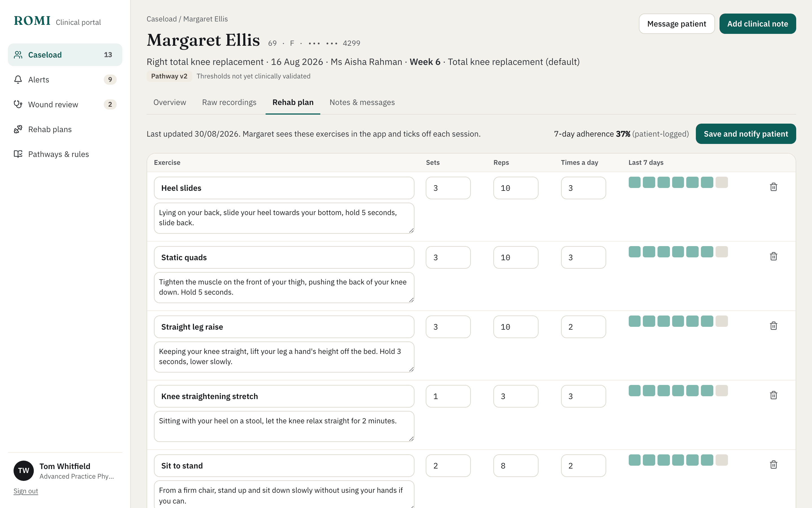
Task: Open the Overview tab
Action: (x=169, y=102)
